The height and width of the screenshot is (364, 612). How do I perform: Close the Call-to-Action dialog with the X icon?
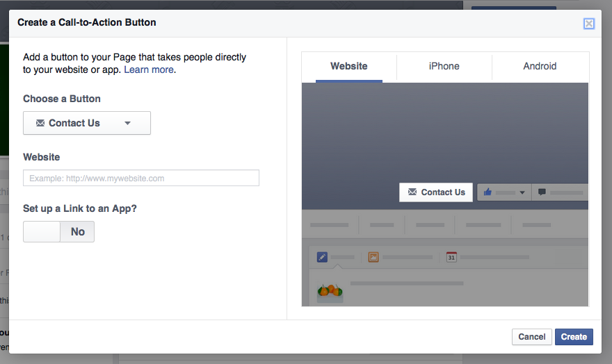tap(589, 24)
